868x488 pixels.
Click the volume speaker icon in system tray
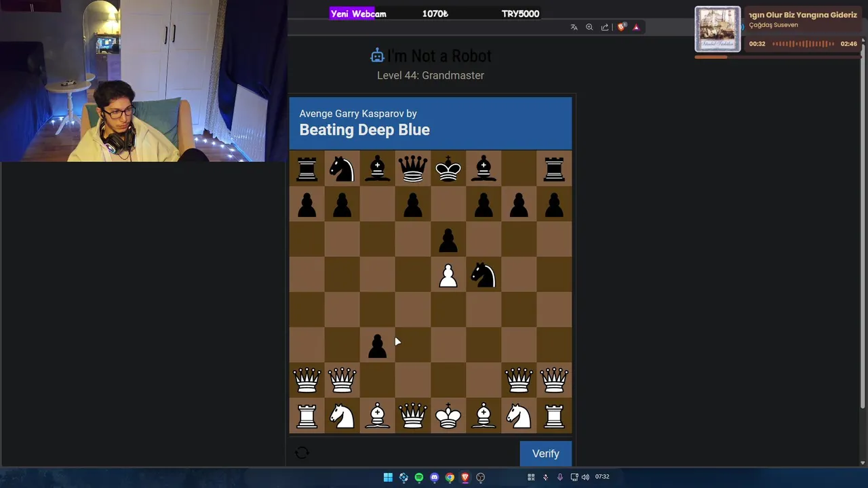585,477
